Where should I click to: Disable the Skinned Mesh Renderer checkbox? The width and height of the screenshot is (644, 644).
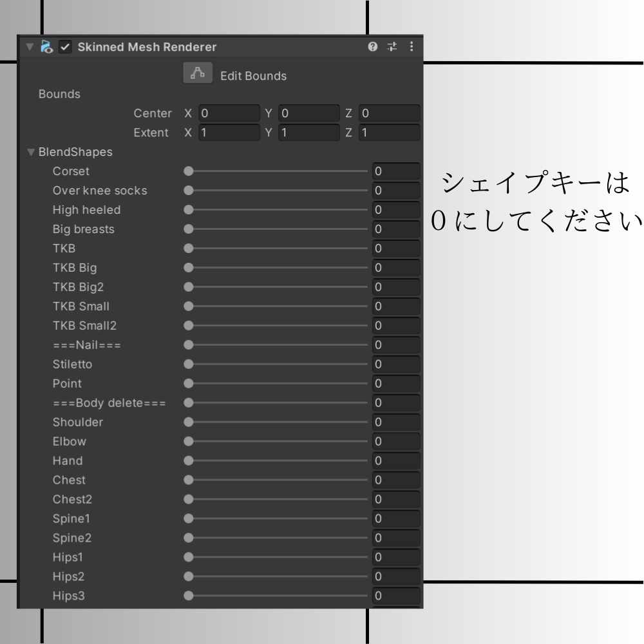tap(65, 47)
